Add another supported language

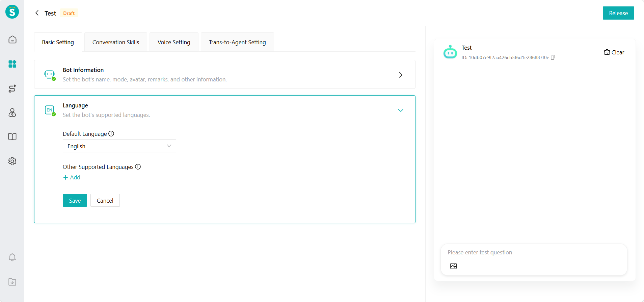pos(72,177)
